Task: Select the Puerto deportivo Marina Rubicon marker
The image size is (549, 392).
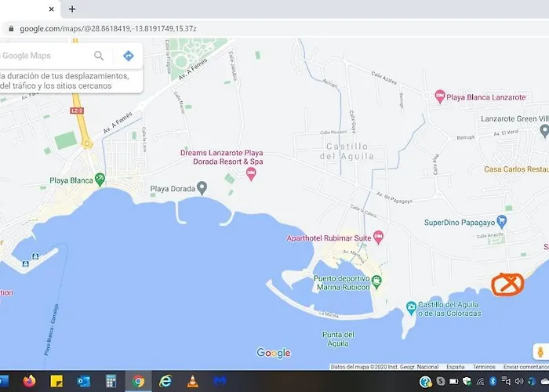Action: pyautogui.click(x=376, y=281)
